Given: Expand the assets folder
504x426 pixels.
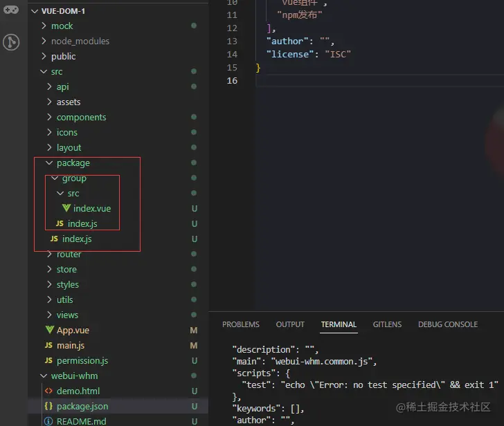Looking at the screenshot, I should pos(49,102).
